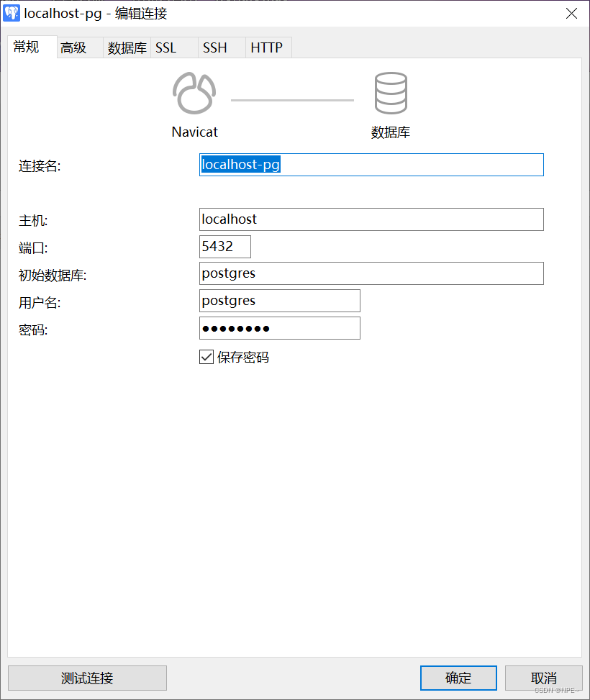The height and width of the screenshot is (700, 590).
Task: Click the masked 密码 field
Action: coord(279,328)
